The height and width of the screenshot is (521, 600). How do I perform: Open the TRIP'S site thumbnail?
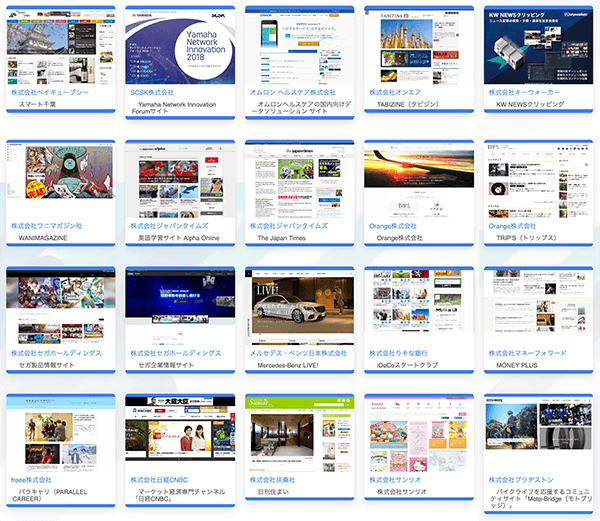pos(538,180)
